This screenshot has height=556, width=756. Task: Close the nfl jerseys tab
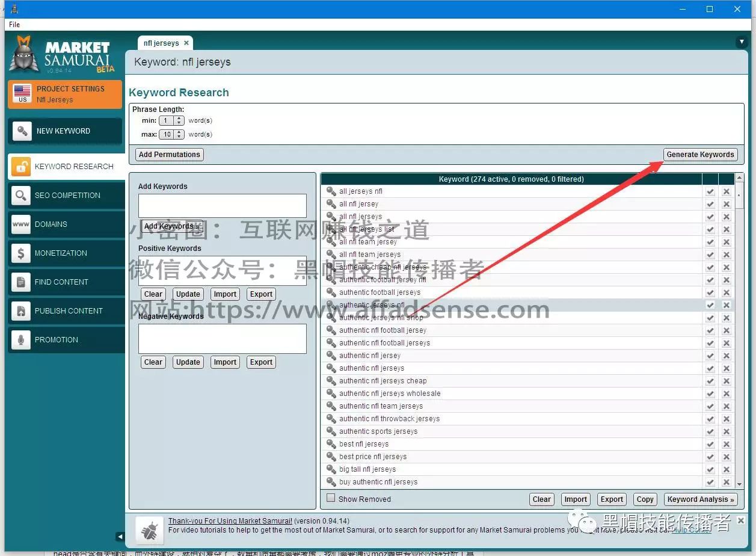point(186,43)
